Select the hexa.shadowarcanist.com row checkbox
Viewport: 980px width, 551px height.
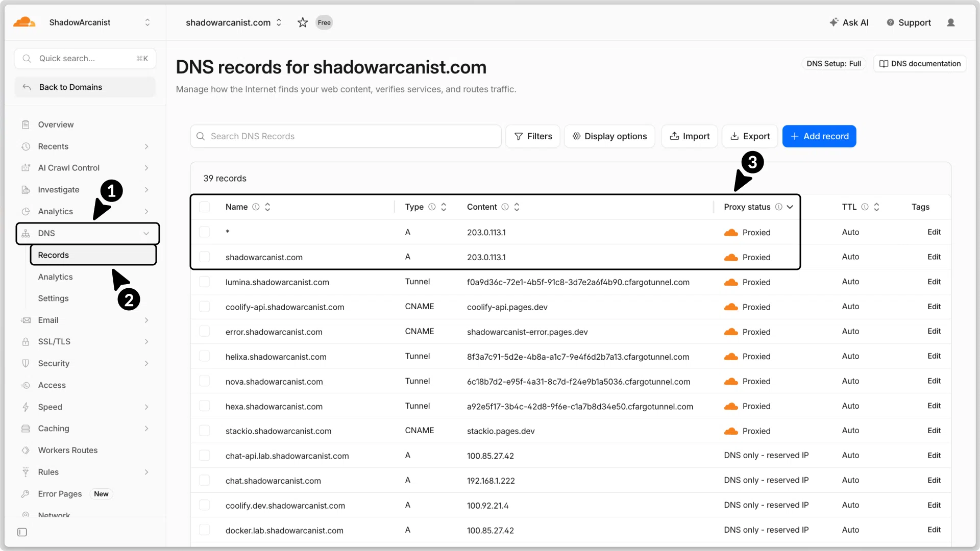click(205, 406)
